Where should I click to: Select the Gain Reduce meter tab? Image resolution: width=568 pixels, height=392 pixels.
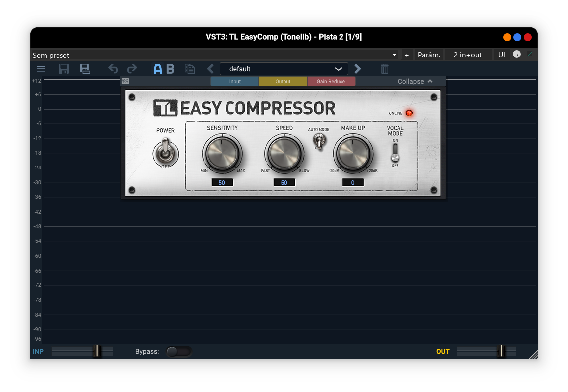[331, 81]
